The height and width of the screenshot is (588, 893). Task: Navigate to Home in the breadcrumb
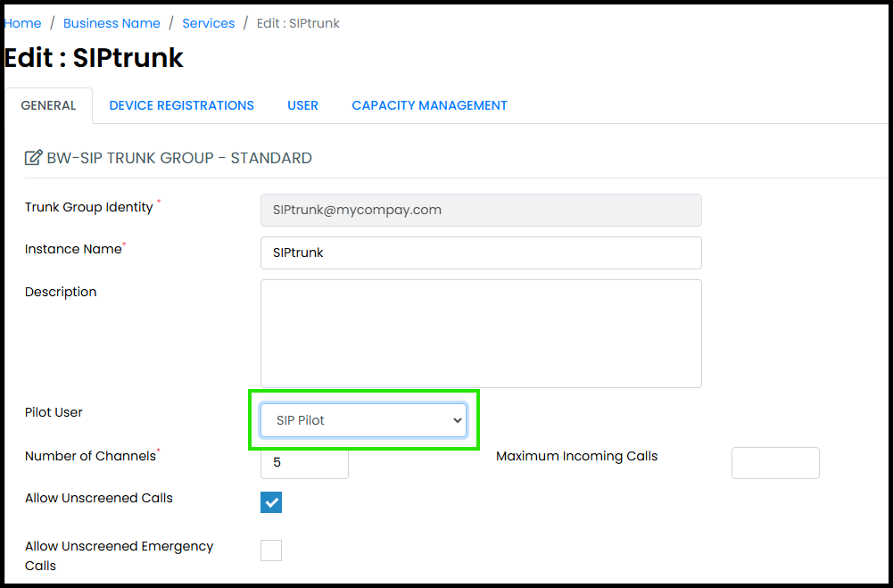(x=23, y=23)
